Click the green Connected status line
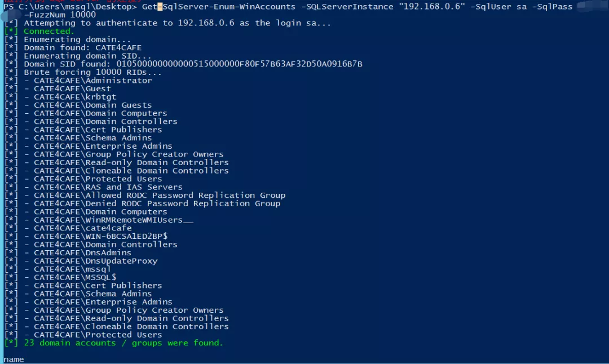609x364 pixels. (x=39, y=31)
